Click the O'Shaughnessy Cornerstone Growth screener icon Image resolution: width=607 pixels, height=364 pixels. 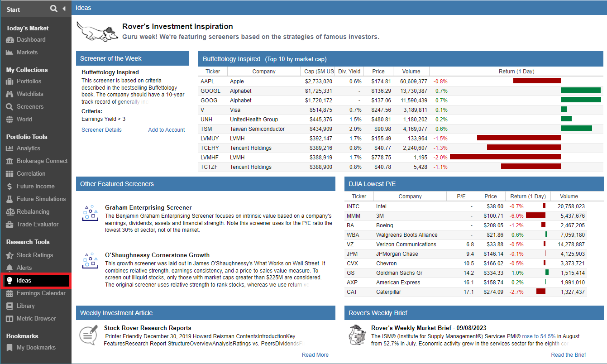coord(91,260)
